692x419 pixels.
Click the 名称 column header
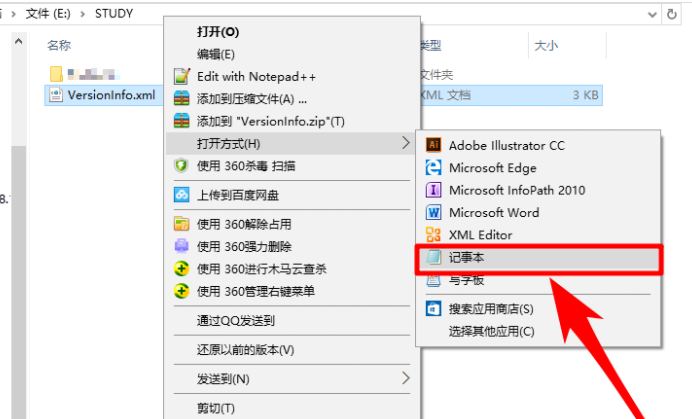pyautogui.click(x=59, y=45)
